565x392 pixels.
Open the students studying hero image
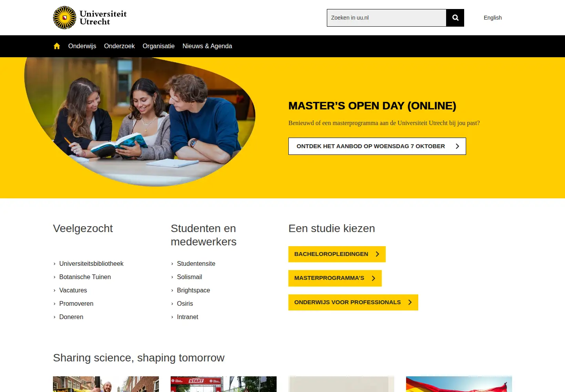(x=140, y=122)
